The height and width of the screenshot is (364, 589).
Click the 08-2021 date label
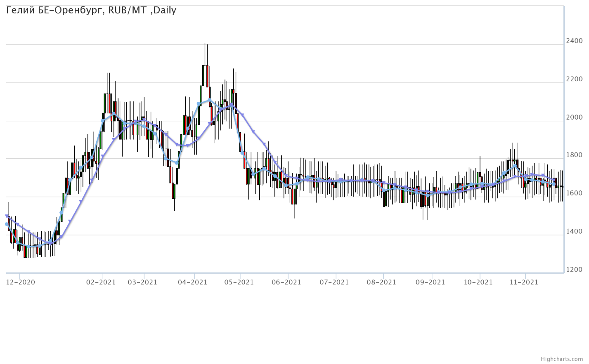point(381,282)
